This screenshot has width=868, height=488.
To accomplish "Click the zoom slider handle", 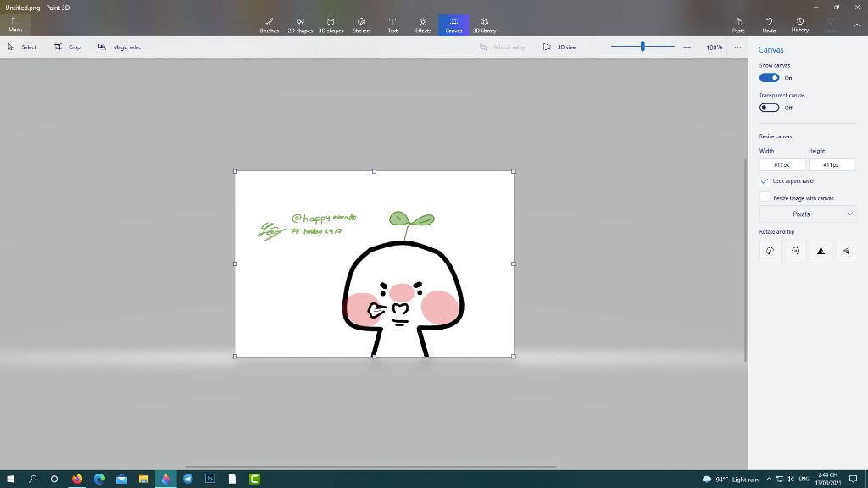I will pyautogui.click(x=643, y=47).
